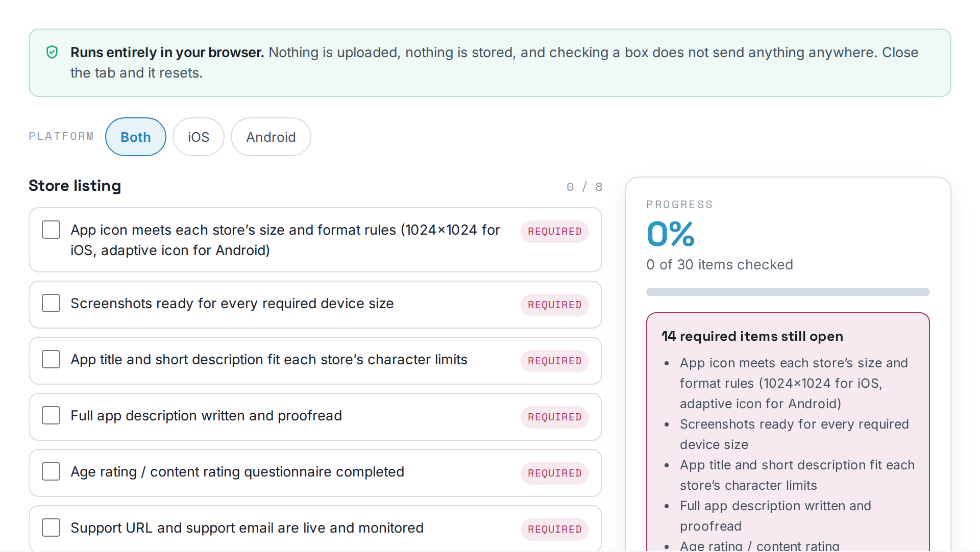Screen dimensions: 980x552
Task: Click REQUIRED badge on App icon row
Action: [555, 231]
